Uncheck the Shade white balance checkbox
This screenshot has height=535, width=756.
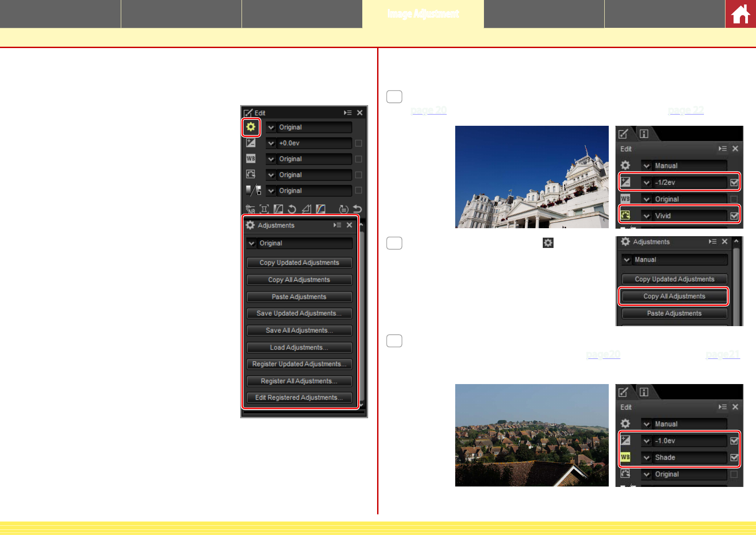(734, 457)
